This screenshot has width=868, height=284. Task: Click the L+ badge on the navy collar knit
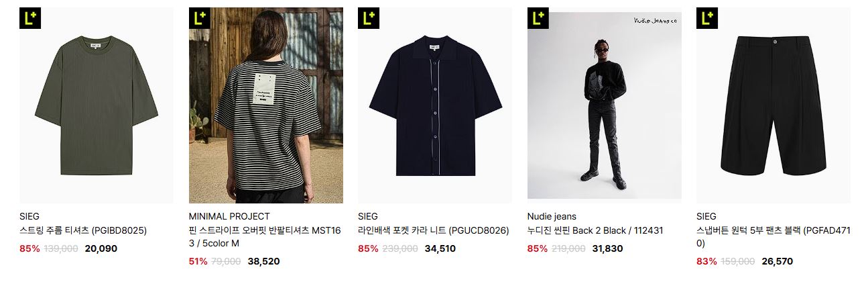[x=369, y=18]
